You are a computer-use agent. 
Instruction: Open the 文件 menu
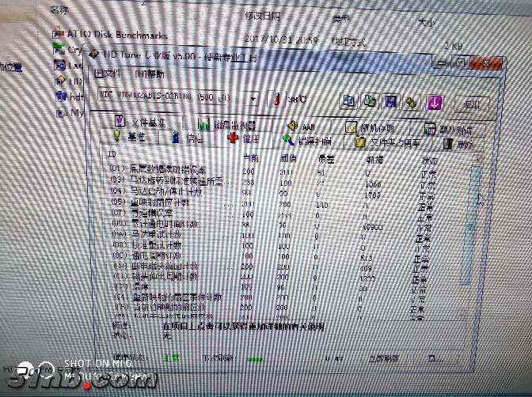(107, 74)
